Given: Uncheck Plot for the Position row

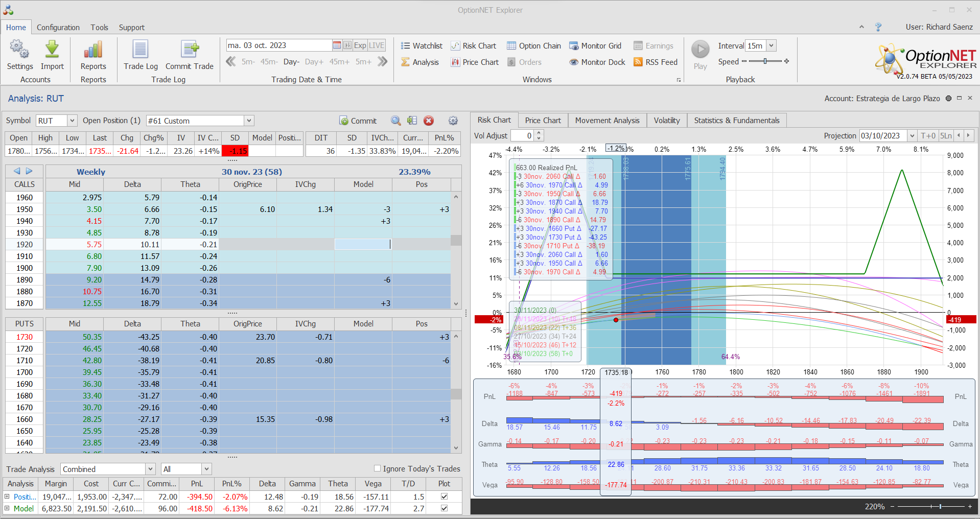Looking at the screenshot, I should 444,497.
